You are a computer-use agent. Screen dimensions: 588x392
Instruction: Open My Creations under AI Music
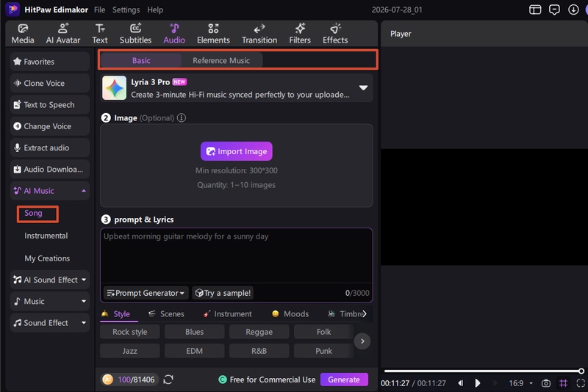[47, 258]
